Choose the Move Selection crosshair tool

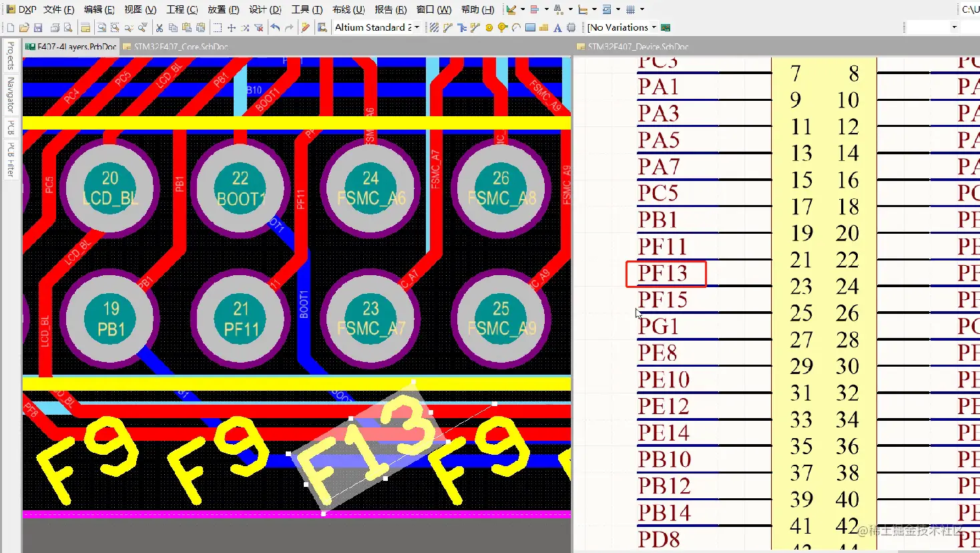coord(232,27)
